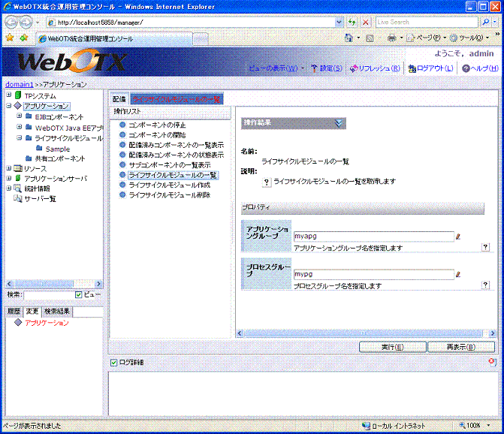
Task: Click the red clear-log icon above log area
Action: [x=491, y=362]
